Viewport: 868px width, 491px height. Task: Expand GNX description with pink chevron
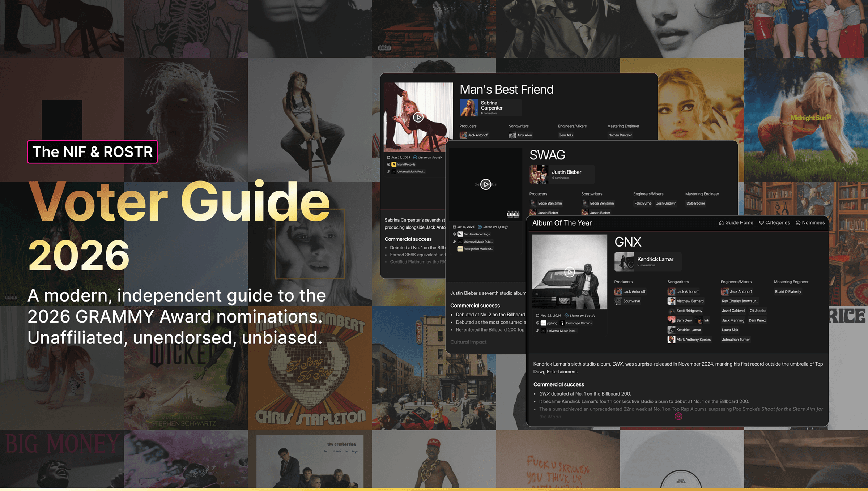(x=678, y=416)
